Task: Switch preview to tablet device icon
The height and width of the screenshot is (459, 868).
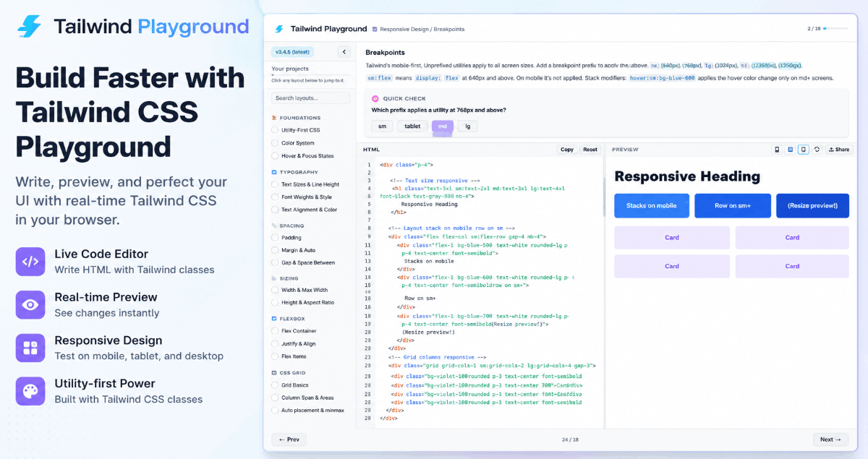Action: coord(791,150)
